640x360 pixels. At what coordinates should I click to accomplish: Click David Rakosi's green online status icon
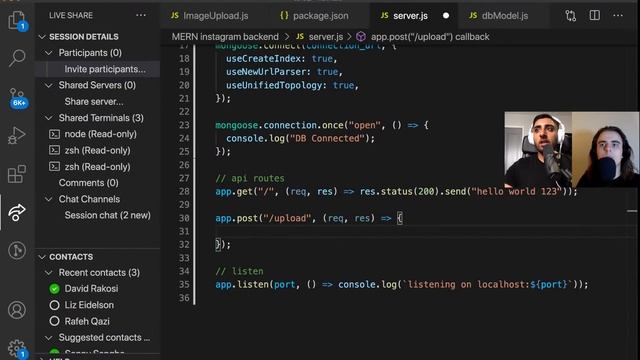point(54,289)
